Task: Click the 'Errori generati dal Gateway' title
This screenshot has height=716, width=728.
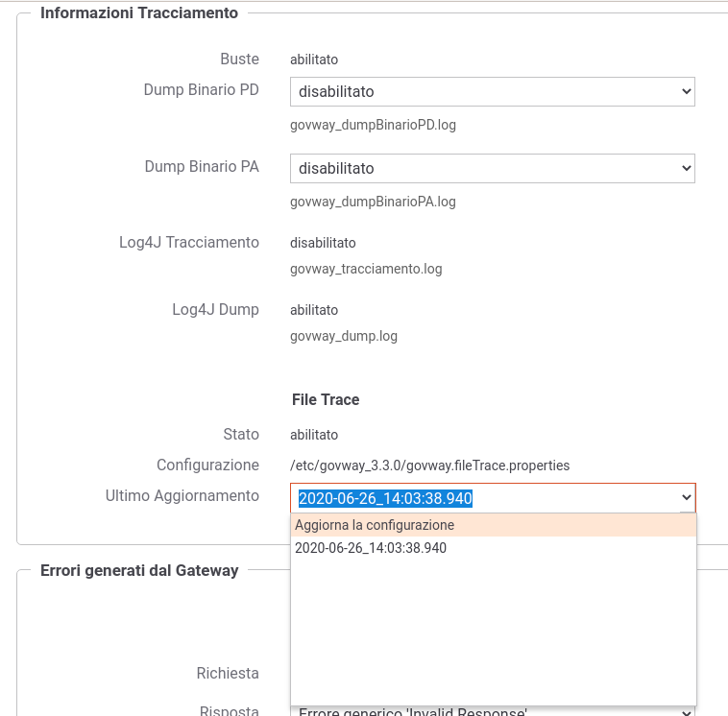Action: pos(139,570)
